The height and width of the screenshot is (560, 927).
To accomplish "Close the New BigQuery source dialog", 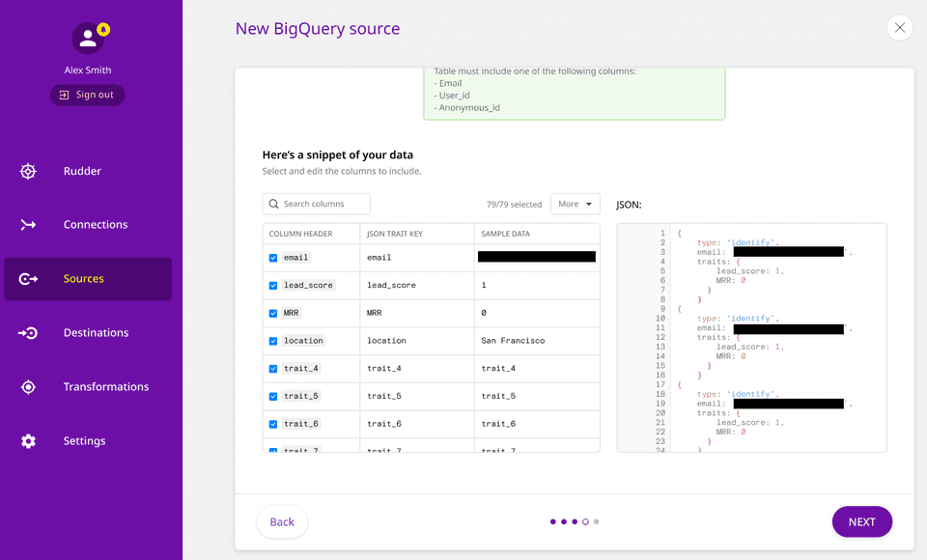I will tap(899, 28).
